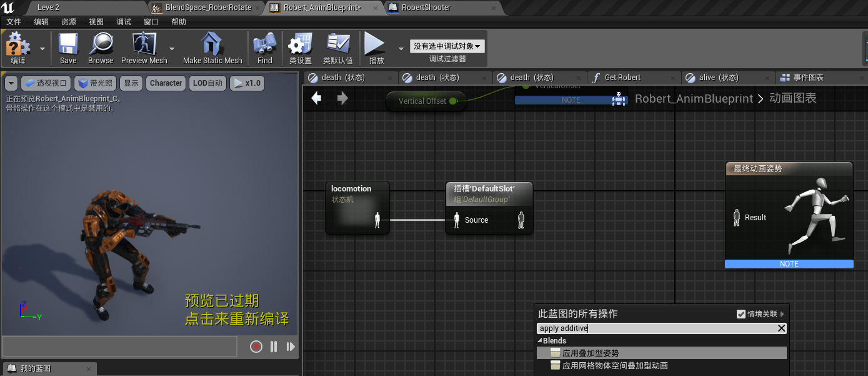Click the Save icon in toolbar
Viewport: 868px width, 376px height.
[x=68, y=46]
